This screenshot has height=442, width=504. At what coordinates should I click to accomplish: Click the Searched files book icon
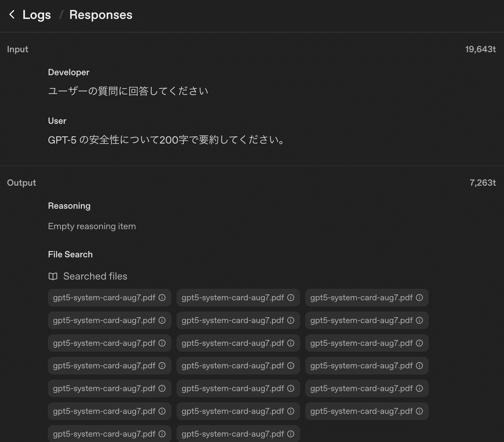[x=53, y=276]
